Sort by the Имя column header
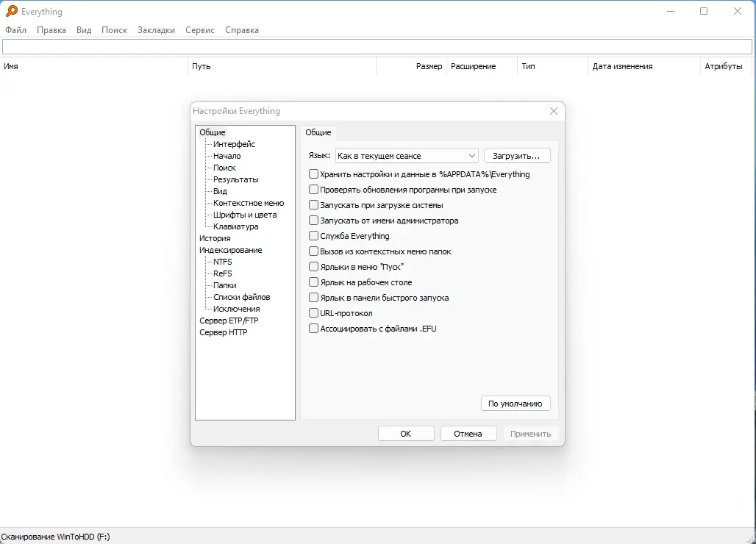 tap(94, 66)
